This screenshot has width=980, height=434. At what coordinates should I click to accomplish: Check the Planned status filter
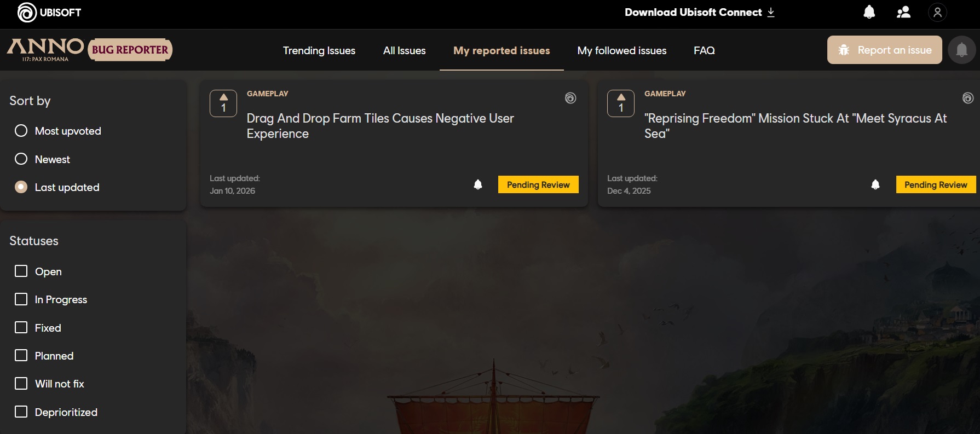[x=21, y=356]
